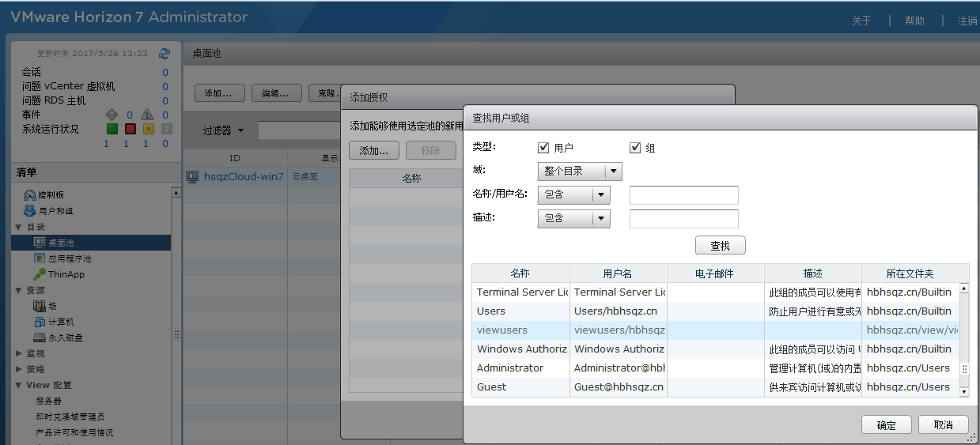Open the 过滤器 filter dropdown
The height and width of the screenshot is (445, 980).
pyautogui.click(x=224, y=130)
